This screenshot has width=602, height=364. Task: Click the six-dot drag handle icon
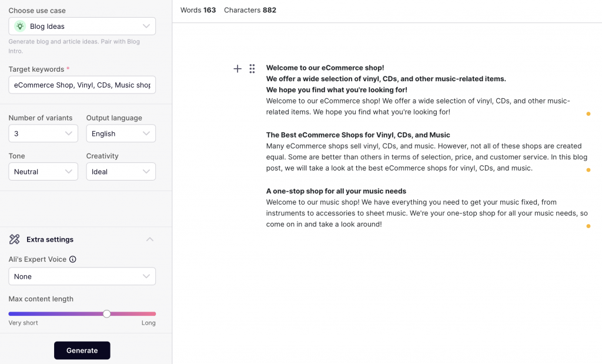(x=252, y=69)
